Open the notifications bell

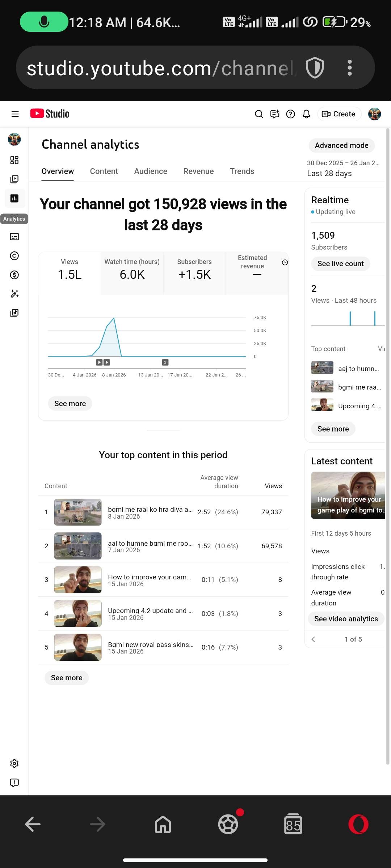[x=306, y=114]
